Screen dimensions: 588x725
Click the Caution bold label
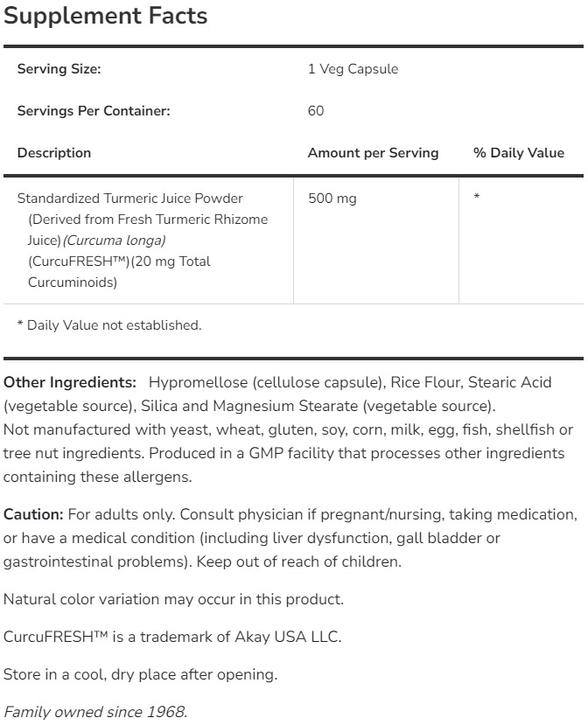(33, 515)
